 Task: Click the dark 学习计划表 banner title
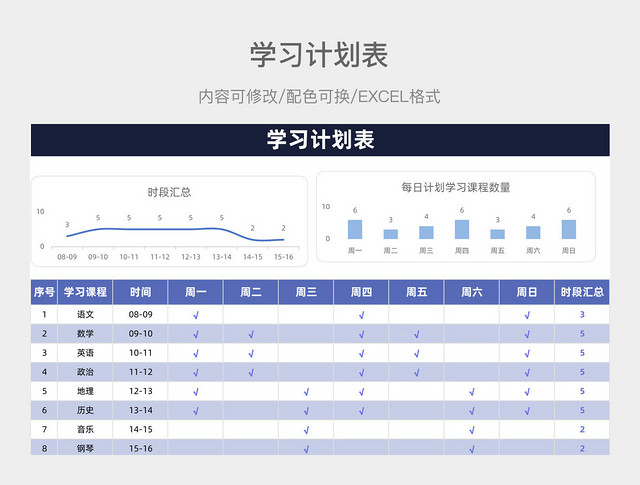[x=320, y=140]
